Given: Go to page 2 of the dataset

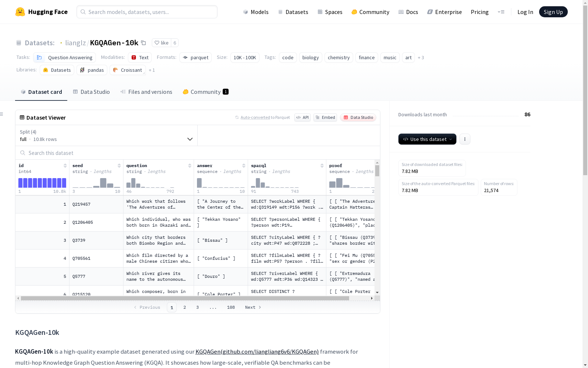Looking at the screenshot, I should click(184, 307).
